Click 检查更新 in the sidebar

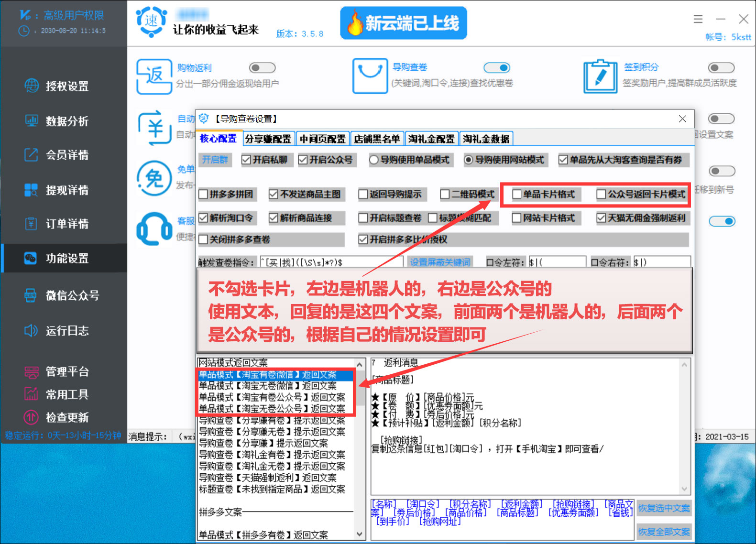(57, 417)
